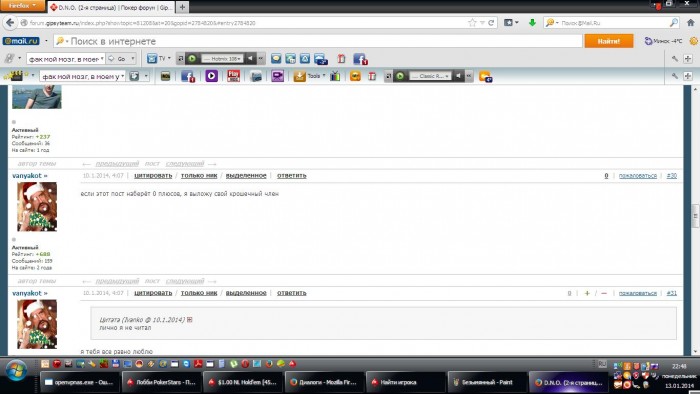Mute the Hotmix radio speaker icon
Image resolution: width=700 pixels, height=394 pixels.
tap(250, 58)
